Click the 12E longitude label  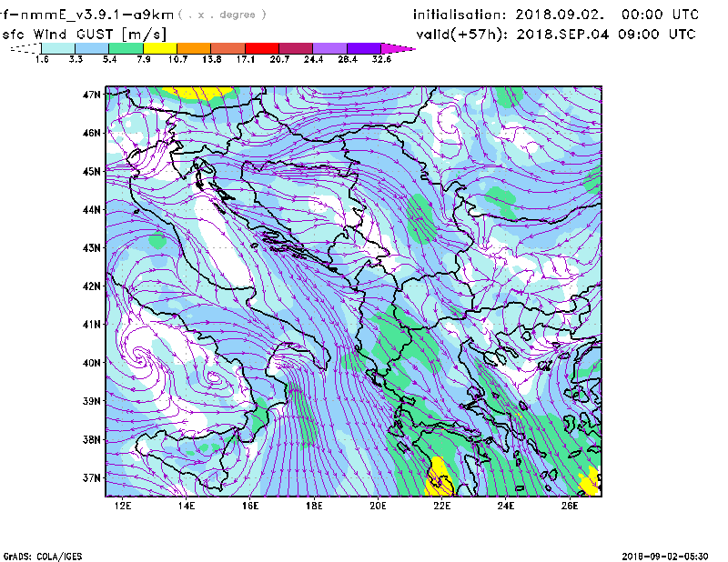coord(123,506)
